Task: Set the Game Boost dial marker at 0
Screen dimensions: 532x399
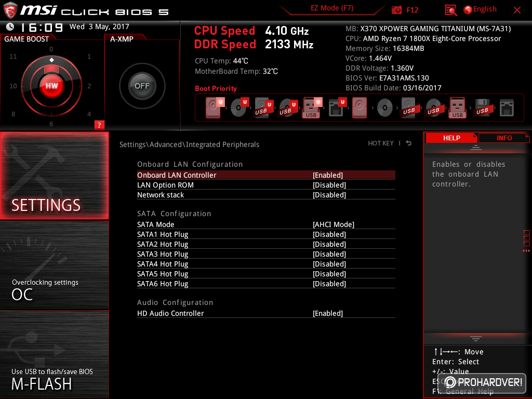Action: click(51, 60)
